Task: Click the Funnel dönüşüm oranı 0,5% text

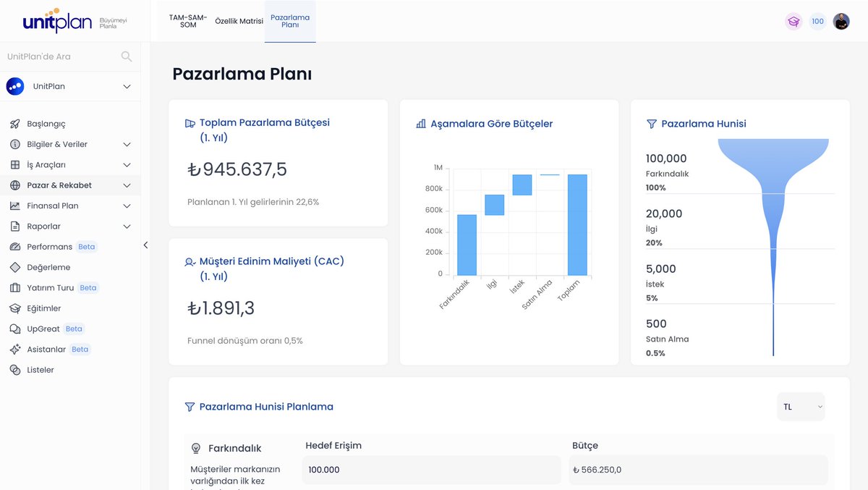Action: click(x=245, y=341)
